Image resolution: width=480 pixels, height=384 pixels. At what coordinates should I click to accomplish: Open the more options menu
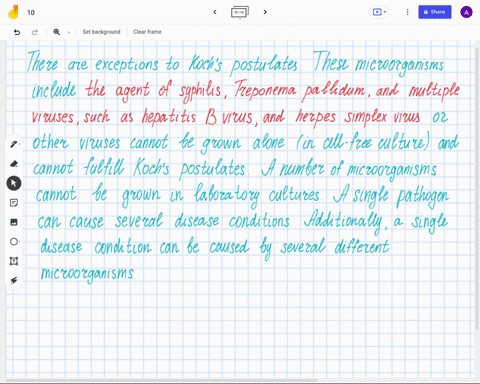coord(407,12)
